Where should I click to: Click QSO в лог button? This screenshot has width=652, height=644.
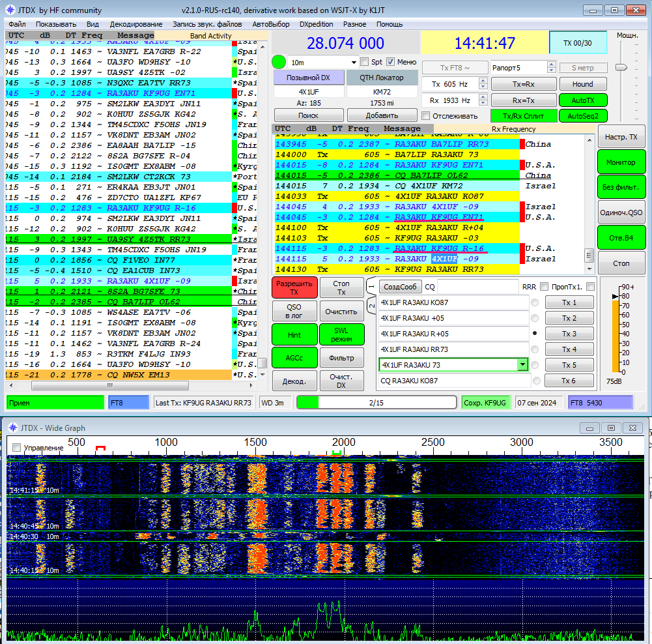(x=294, y=311)
